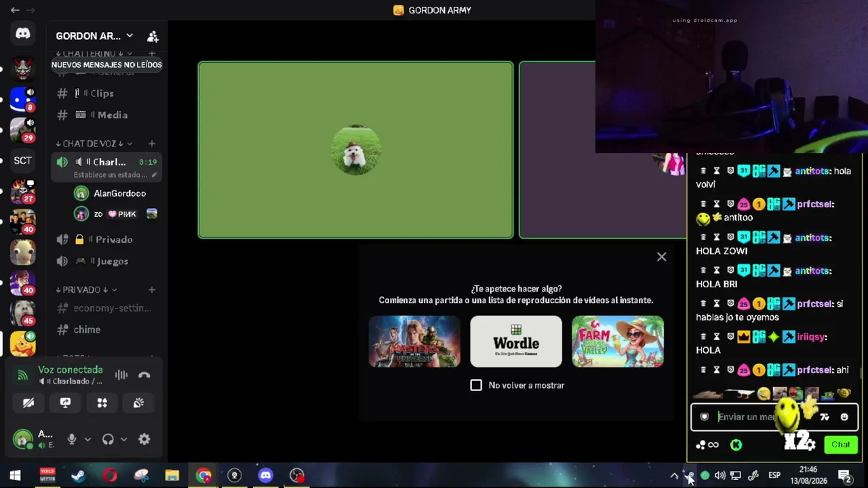Collapse the CHAT DE VOZ category
The image size is (868, 488).
click(94, 144)
